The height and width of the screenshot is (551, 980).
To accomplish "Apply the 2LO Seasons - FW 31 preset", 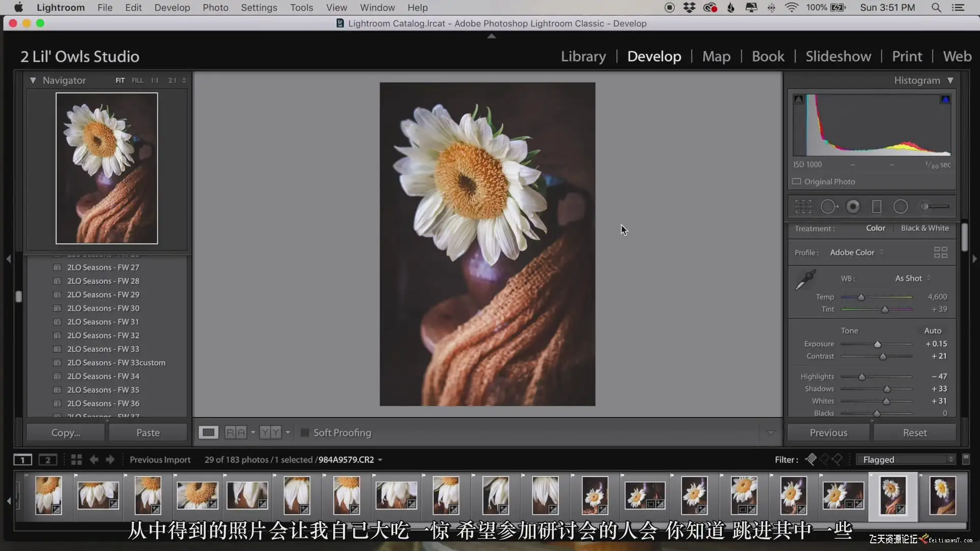I will pos(103,322).
